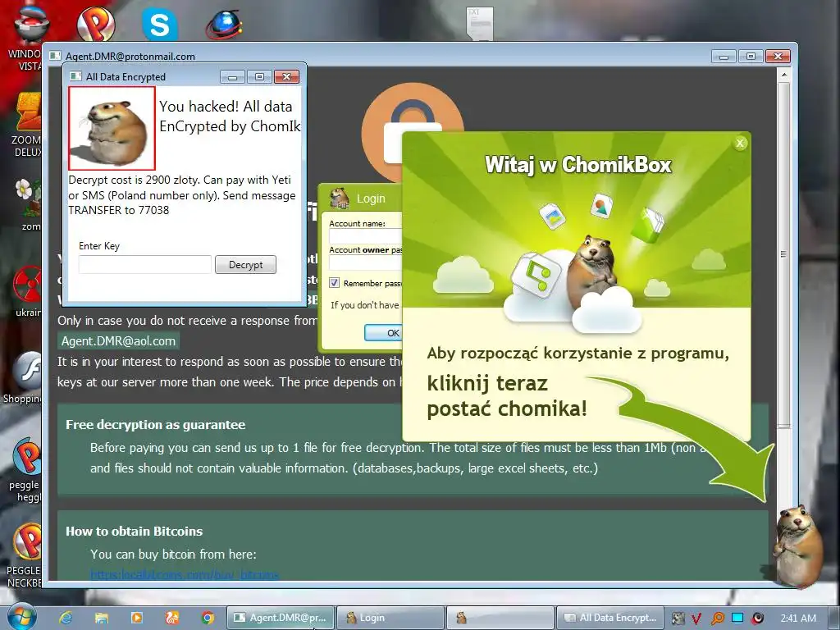Switch to All Data Encrypt... taskbar button

pos(610,618)
